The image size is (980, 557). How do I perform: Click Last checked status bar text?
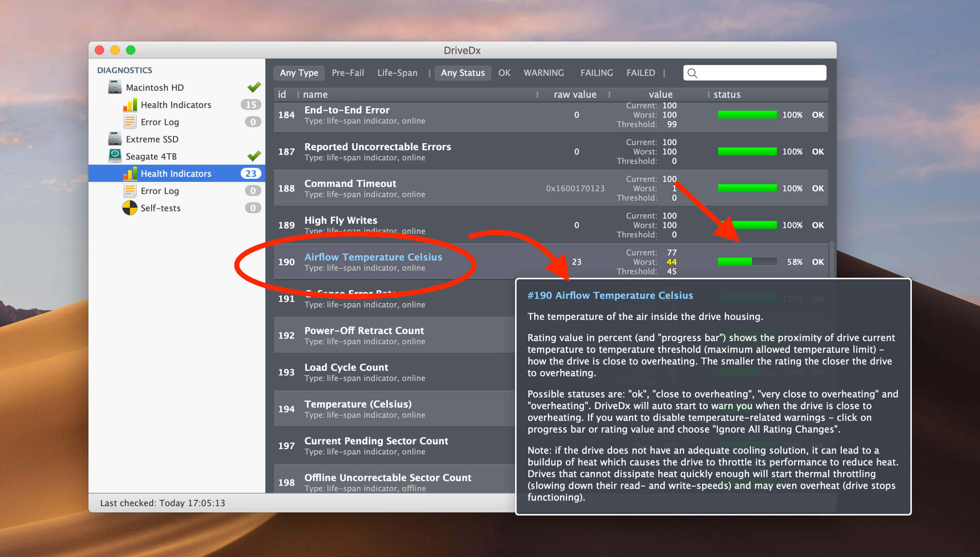click(162, 503)
